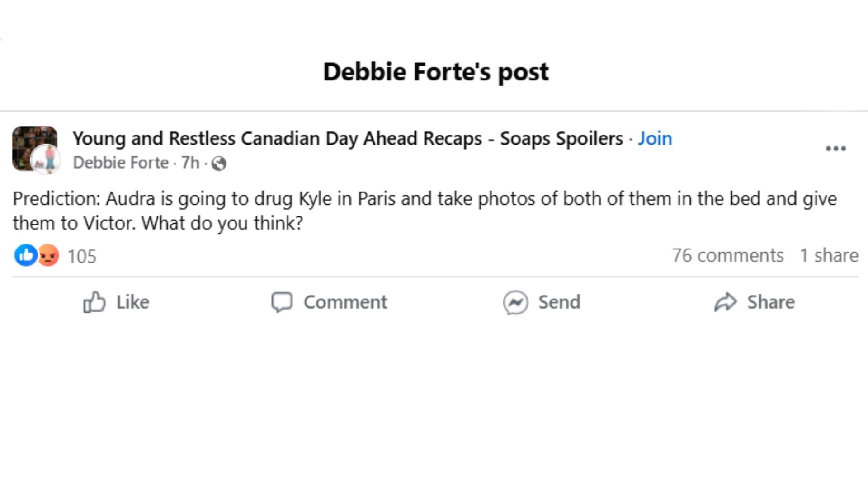
Task: View the 1 share link
Action: click(x=829, y=255)
